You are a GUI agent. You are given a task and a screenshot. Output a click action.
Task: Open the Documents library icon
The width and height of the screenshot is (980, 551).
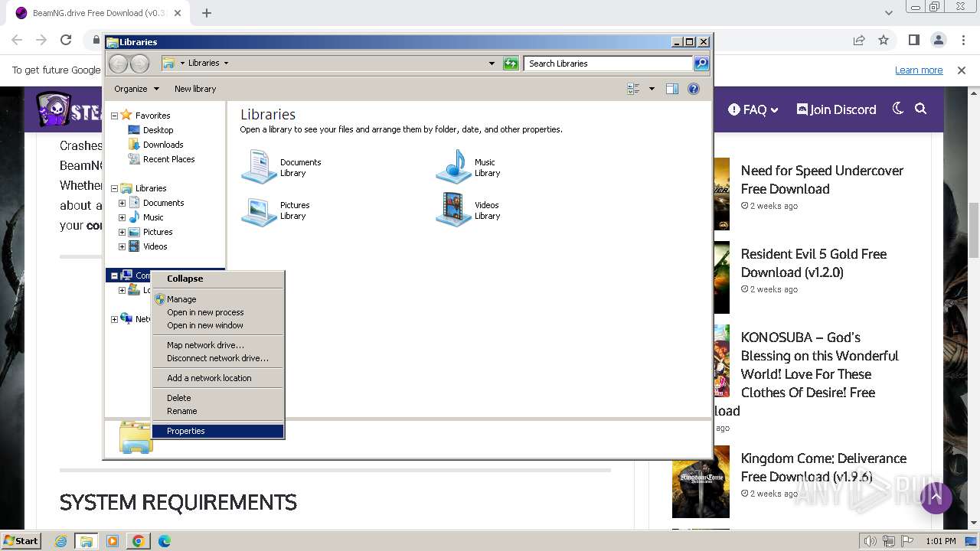tap(259, 167)
